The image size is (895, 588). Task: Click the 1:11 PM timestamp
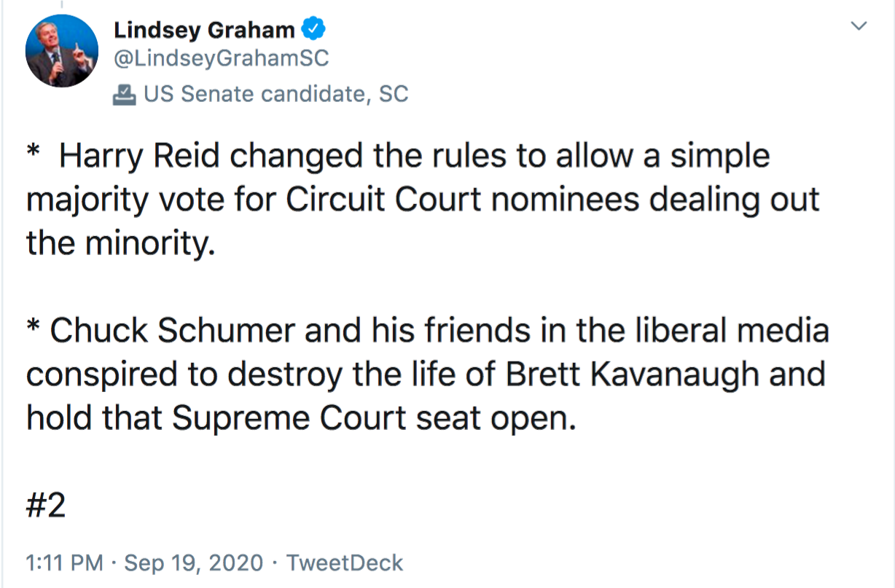tap(66, 563)
